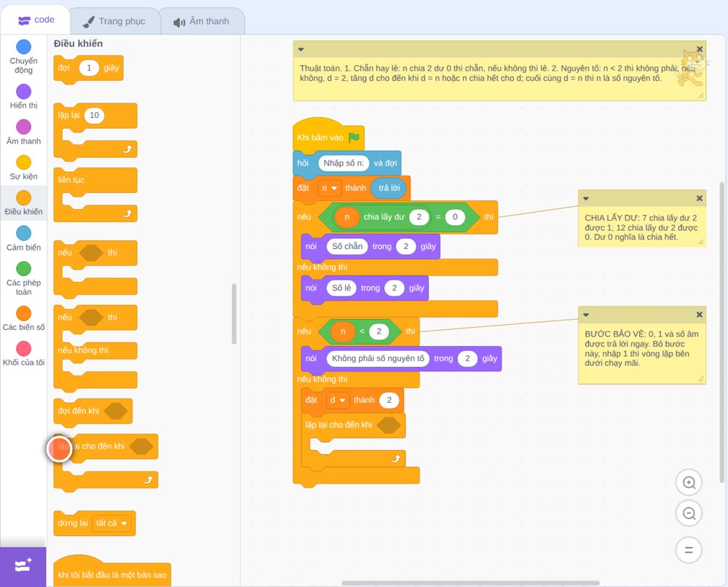The height and width of the screenshot is (587, 728).
Task: Switch to the code tab
Action: coord(36,20)
